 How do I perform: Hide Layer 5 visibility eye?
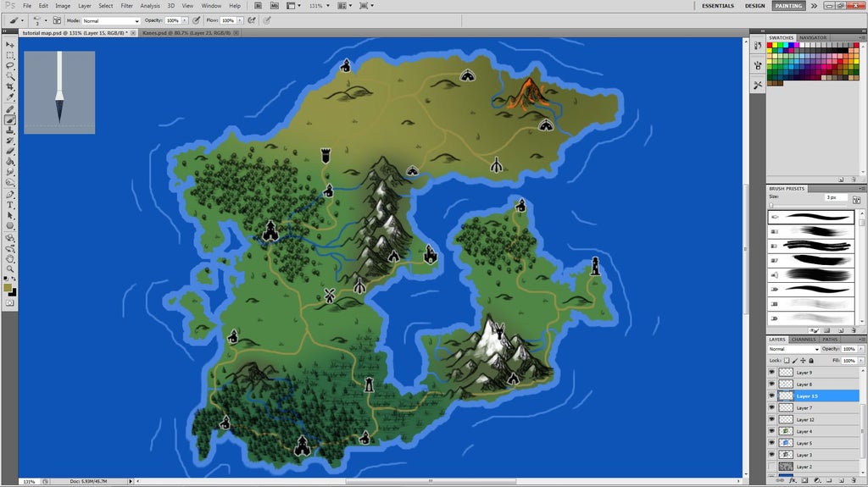tap(772, 443)
